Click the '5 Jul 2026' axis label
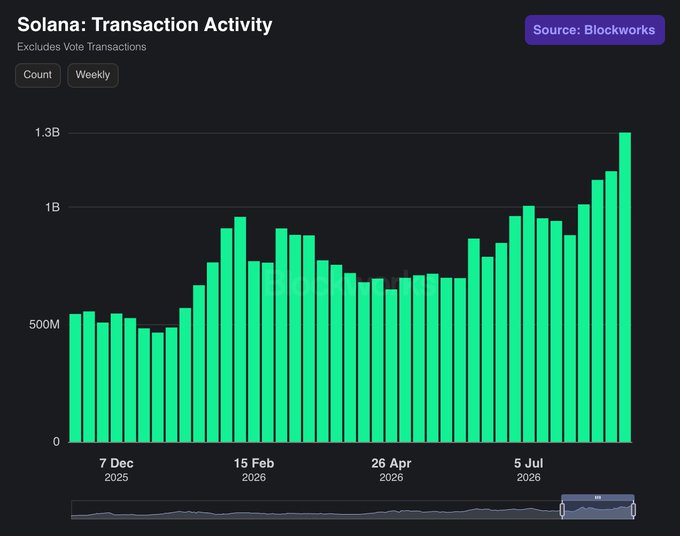680x536 pixels. [x=529, y=470]
